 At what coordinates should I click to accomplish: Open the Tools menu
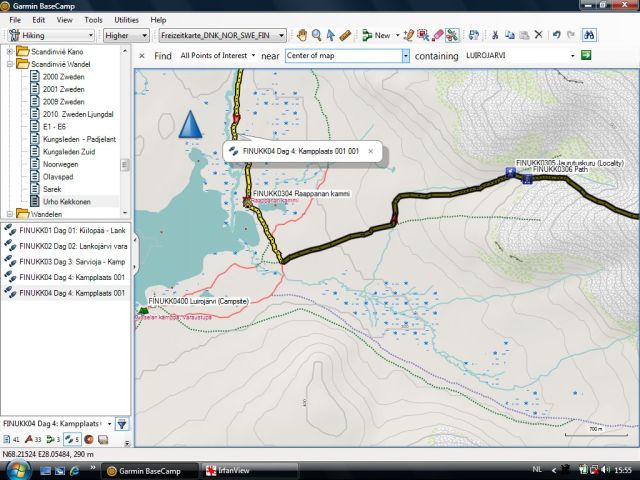click(x=93, y=19)
